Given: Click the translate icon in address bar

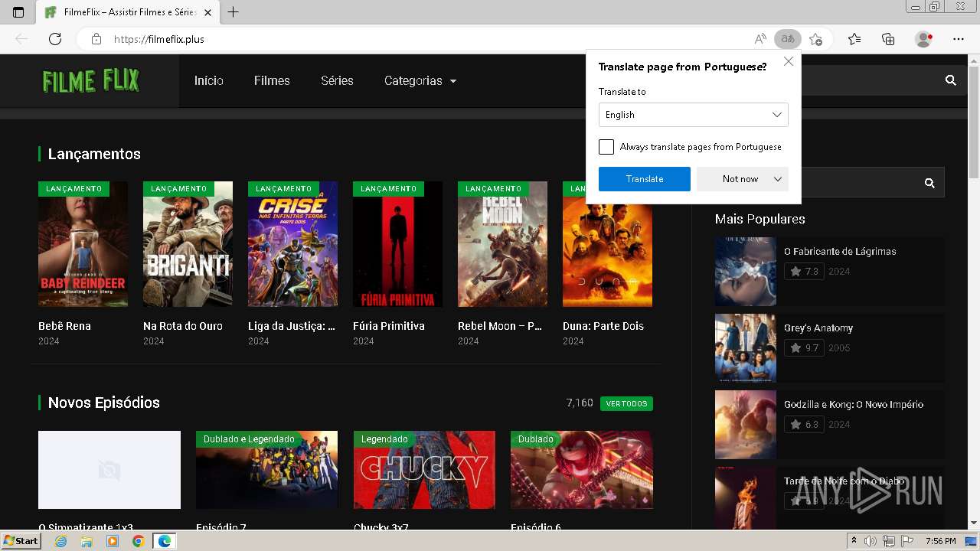Looking at the screenshot, I should tap(787, 39).
